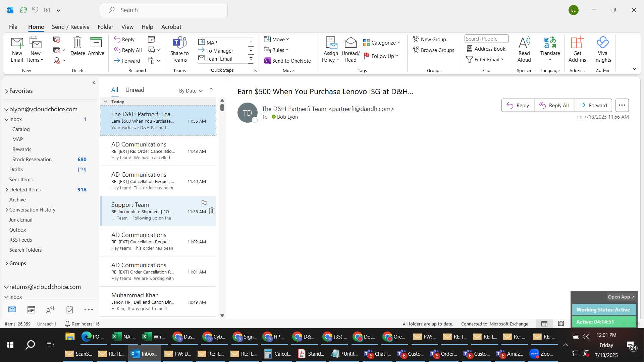Open the By Date sort dropdown
The image size is (644, 362).
tap(191, 91)
